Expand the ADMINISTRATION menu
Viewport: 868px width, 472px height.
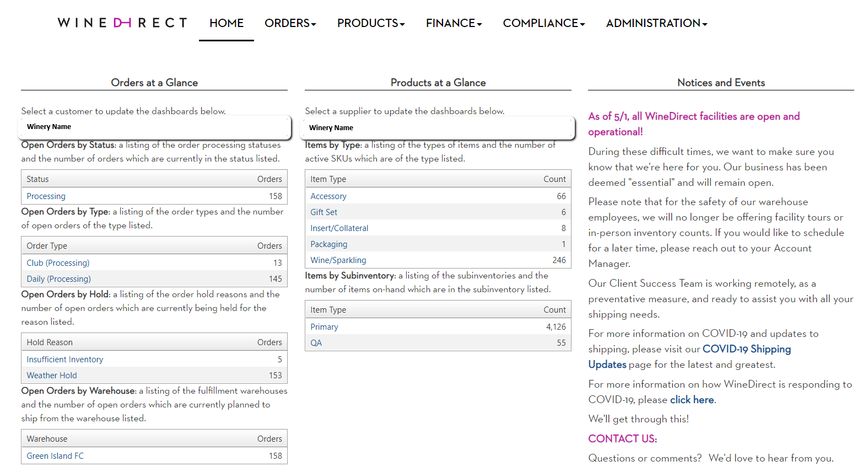click(x=656, y=23)
